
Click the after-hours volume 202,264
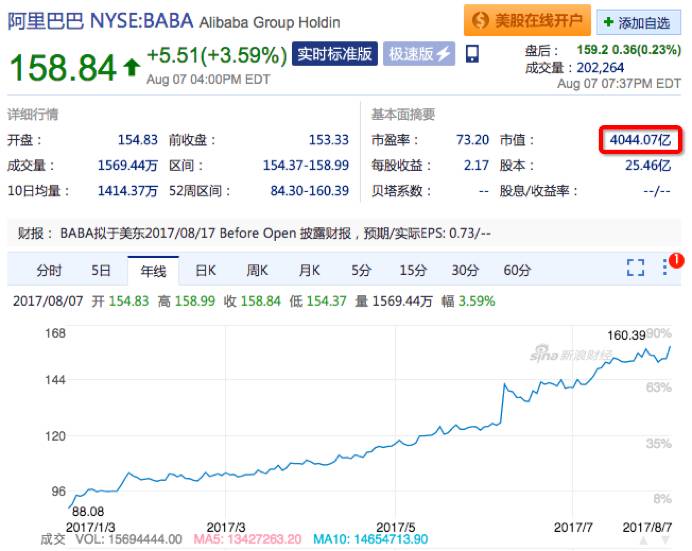coord(600,67)
